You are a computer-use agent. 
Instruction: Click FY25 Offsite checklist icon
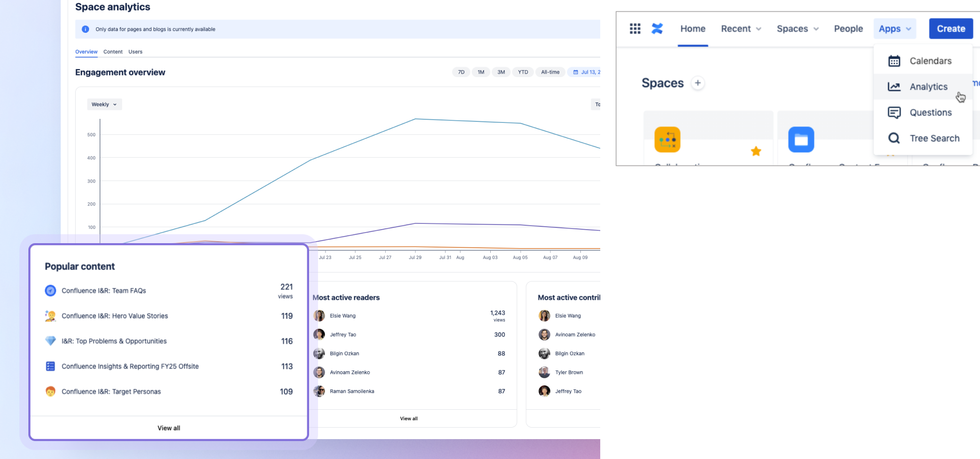pyautogui.click(x=50, y=367)
